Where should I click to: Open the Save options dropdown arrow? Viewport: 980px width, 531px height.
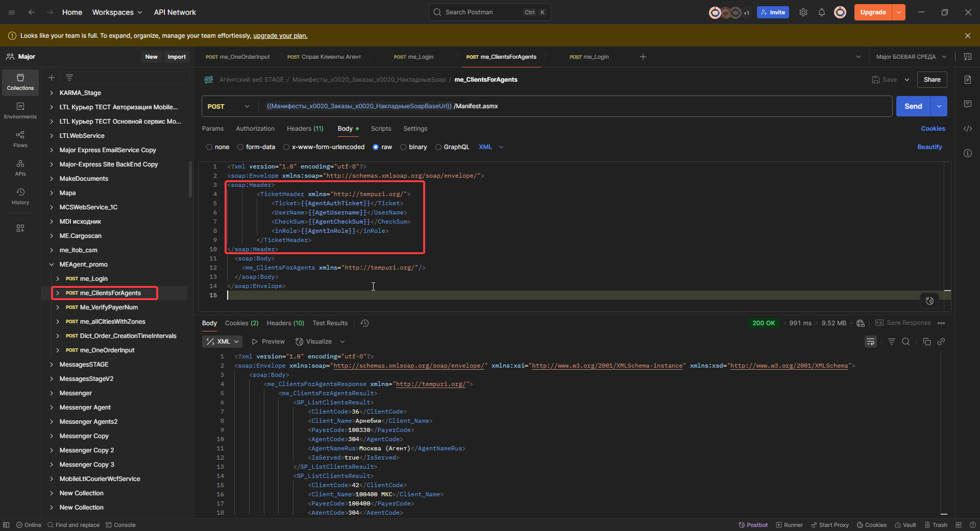point(907,80)
